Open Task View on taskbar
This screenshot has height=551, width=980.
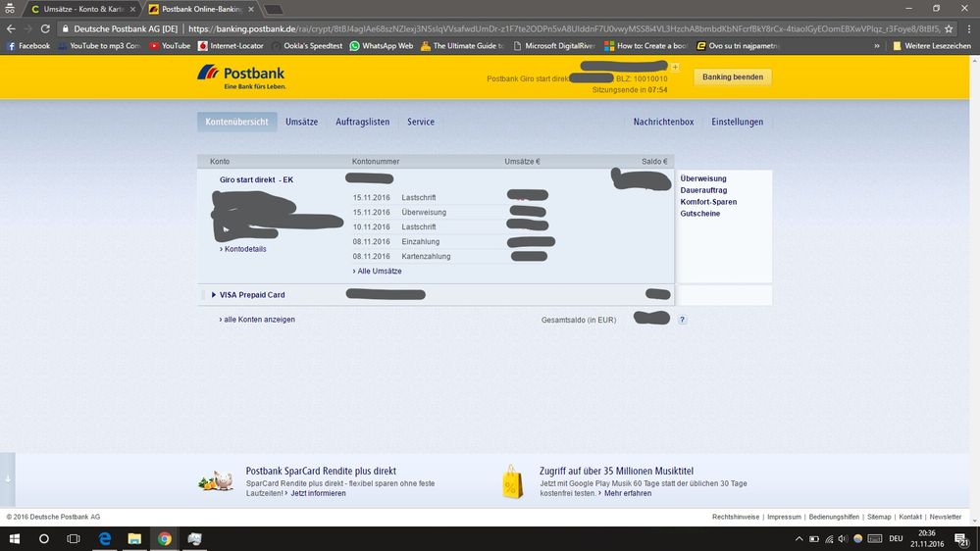coord(74,538)
